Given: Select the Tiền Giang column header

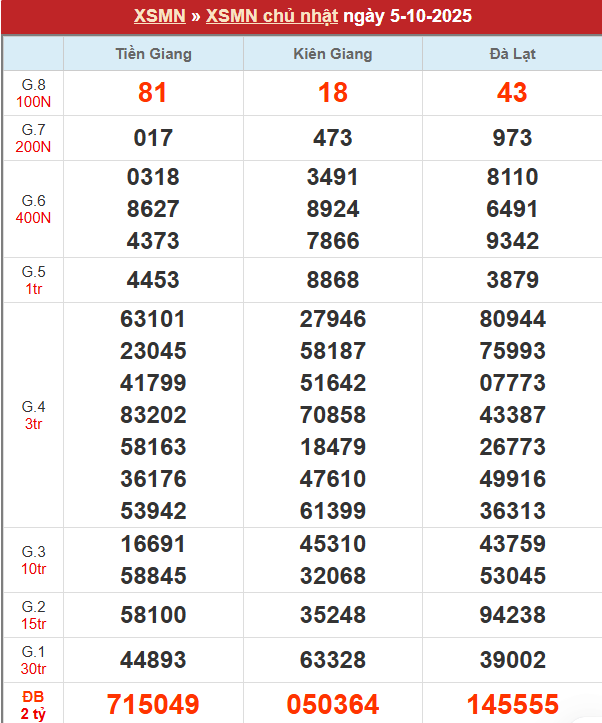Looking at the screenshot, I should point(153,54).
